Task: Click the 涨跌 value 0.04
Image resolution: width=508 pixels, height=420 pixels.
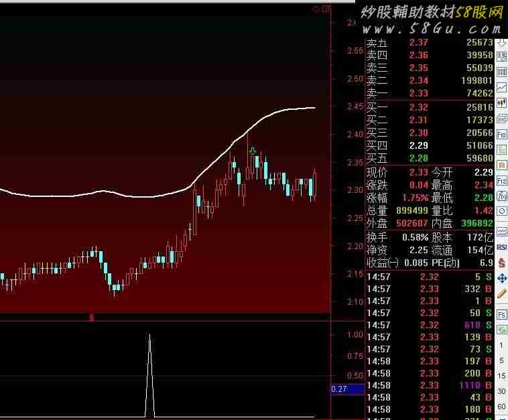Action: [419, 186]
